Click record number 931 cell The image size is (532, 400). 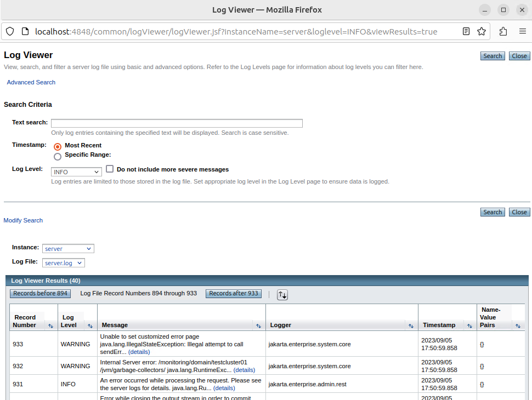(x=33, y=384)
